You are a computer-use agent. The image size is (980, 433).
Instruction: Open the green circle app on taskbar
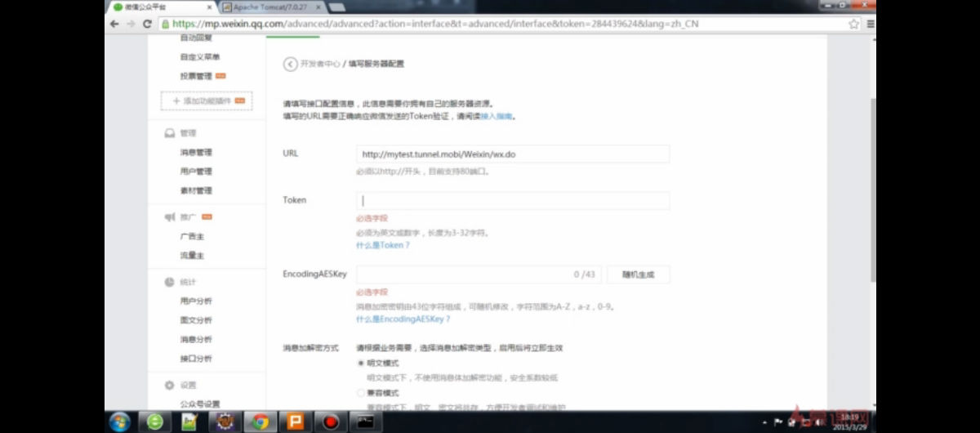[154, 422]
